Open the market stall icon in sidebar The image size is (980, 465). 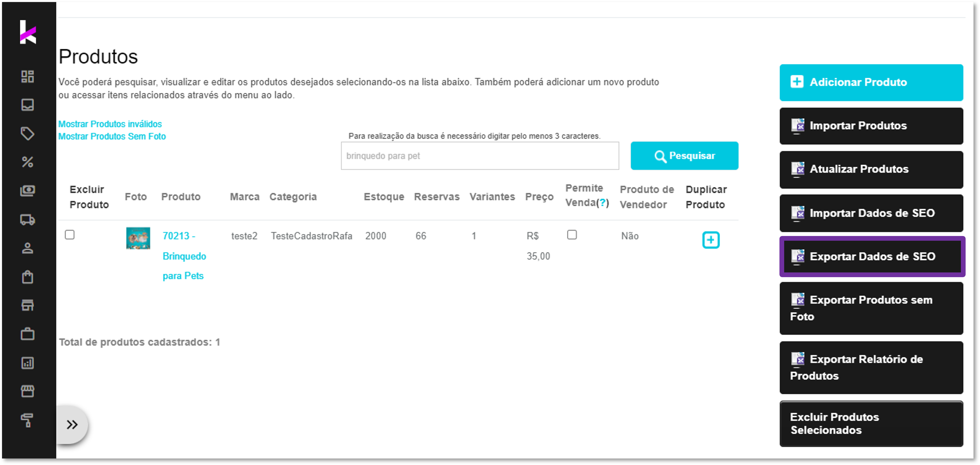[27, 391]
